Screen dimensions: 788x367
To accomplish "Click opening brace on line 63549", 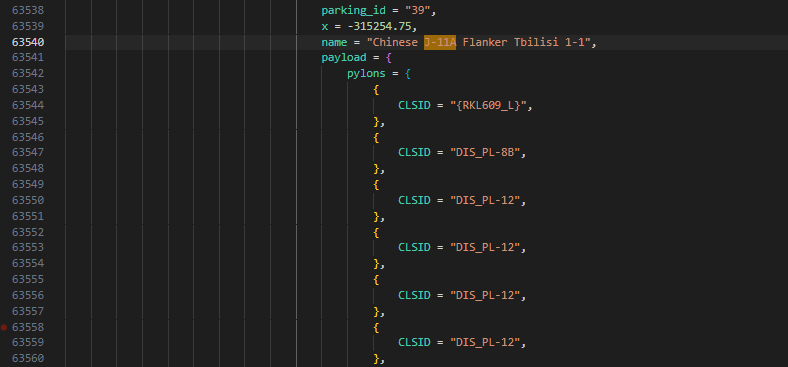I will coord(376,185).
